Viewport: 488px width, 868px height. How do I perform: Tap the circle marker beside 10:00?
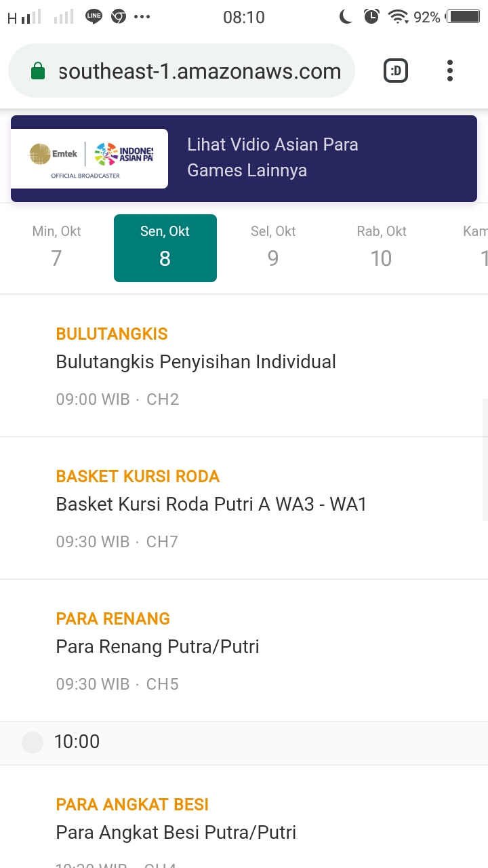[32, 742]
